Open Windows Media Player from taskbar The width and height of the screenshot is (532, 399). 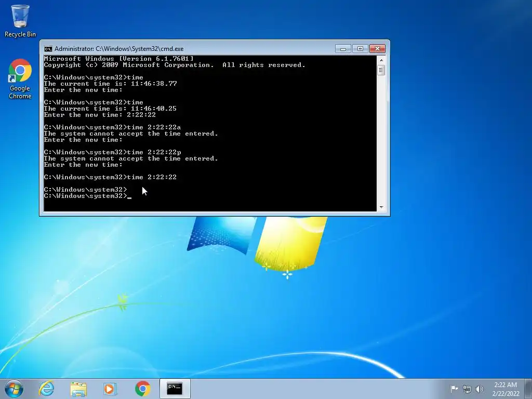[110, 389]
